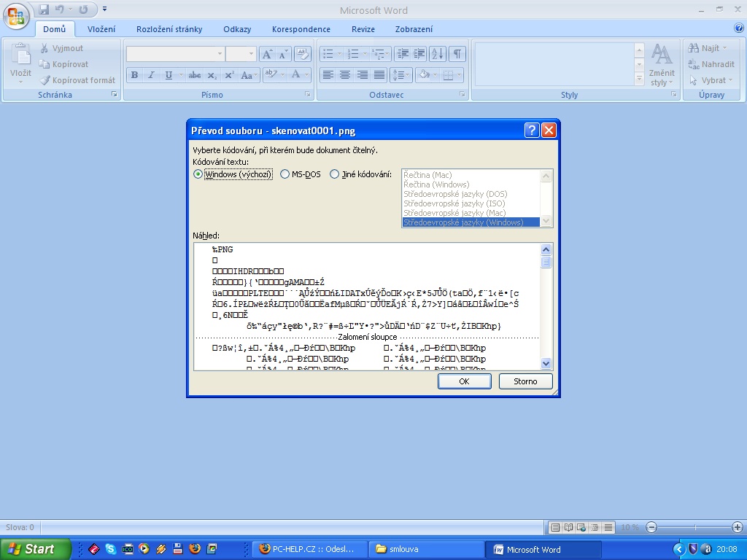The image size is (747, 560).
Task: Select the MS-DOS encoding option
Action: (285, 174)
